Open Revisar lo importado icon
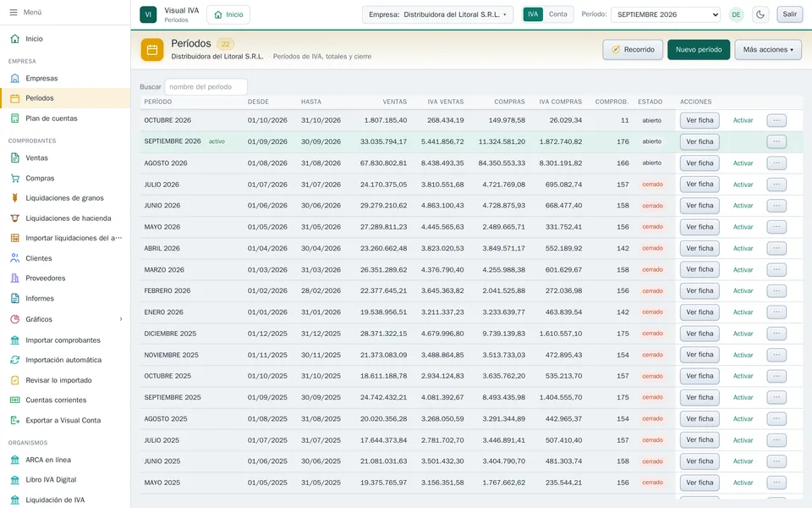This screenshot has width=812, height=508. click(15, 380)
